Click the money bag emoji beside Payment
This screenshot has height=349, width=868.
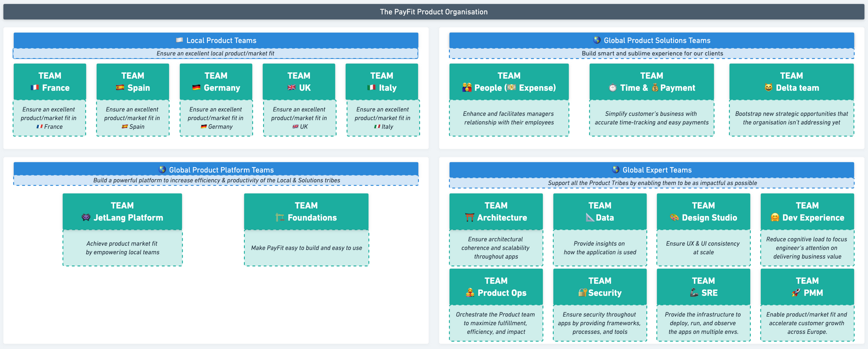click(655, 88)
